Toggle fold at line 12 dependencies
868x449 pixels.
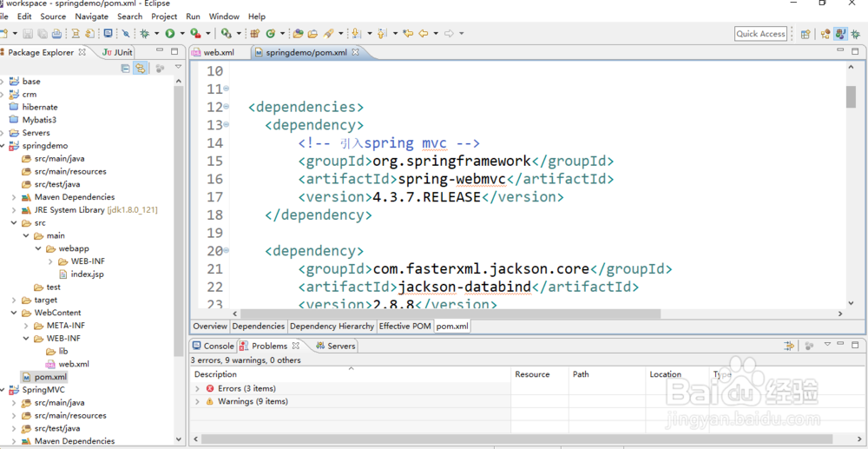(226, 106)
